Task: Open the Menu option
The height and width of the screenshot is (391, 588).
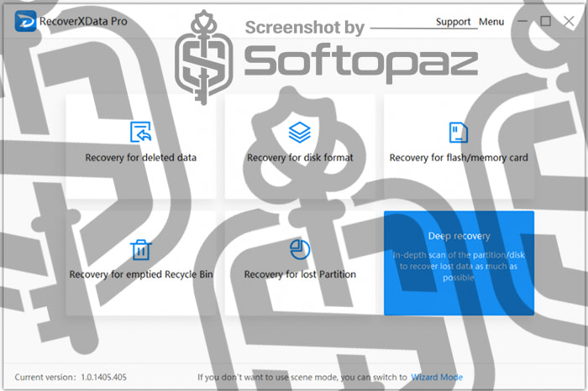Action: [491, 22]
